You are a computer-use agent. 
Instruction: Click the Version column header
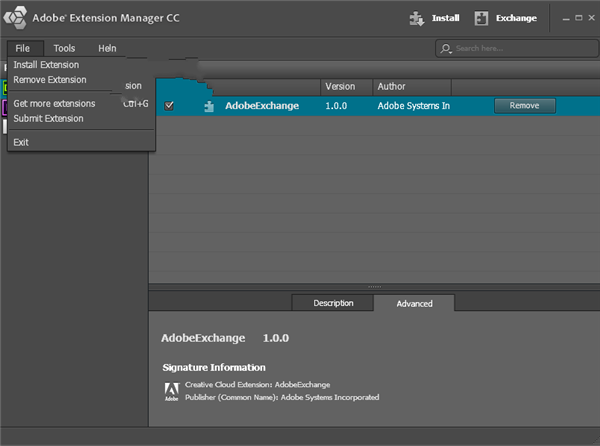340,87
